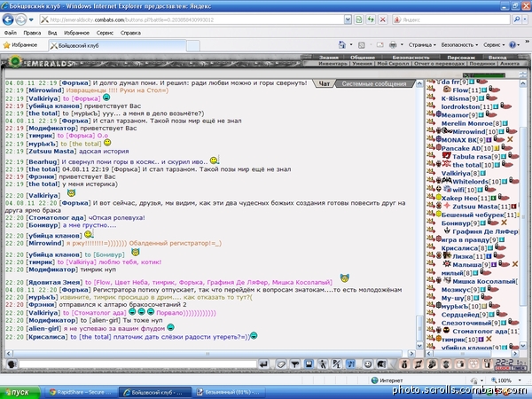Image resolution: width=532 pixels, height=399 pixels.
Task: Click the compatibility view icon
Action: 359,20
